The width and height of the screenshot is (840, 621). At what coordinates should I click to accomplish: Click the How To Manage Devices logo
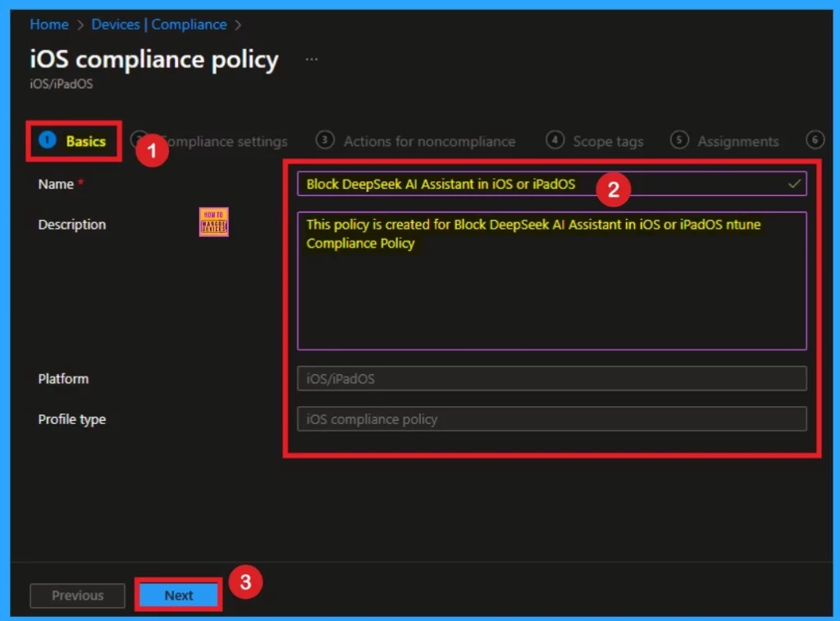pyautogui.click(x=213, y=222)
